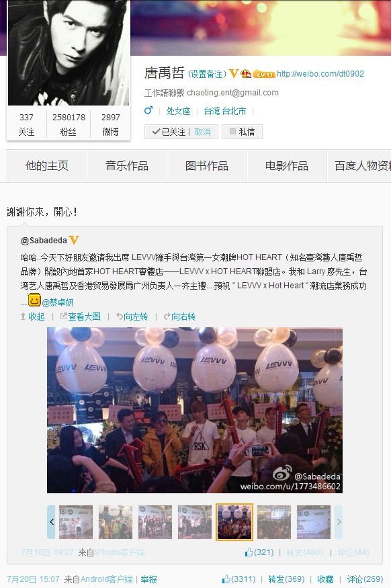Show next thumbnails with the right arrow
Screen dimensions: 391x588
pos(339,521)
